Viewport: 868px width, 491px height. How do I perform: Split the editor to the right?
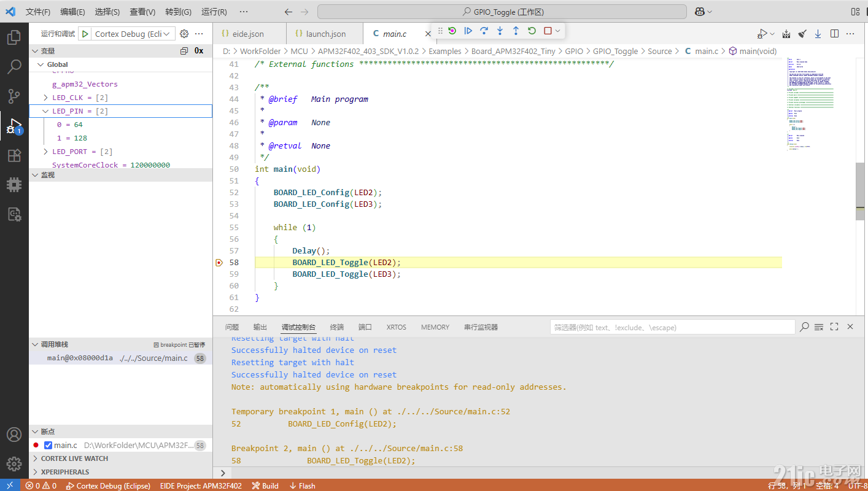pos(834,34)
